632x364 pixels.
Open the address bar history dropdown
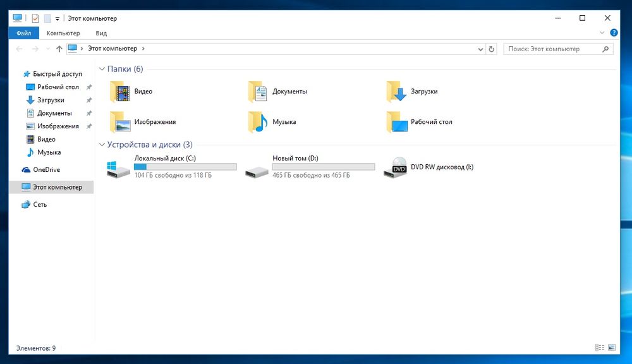480,49
